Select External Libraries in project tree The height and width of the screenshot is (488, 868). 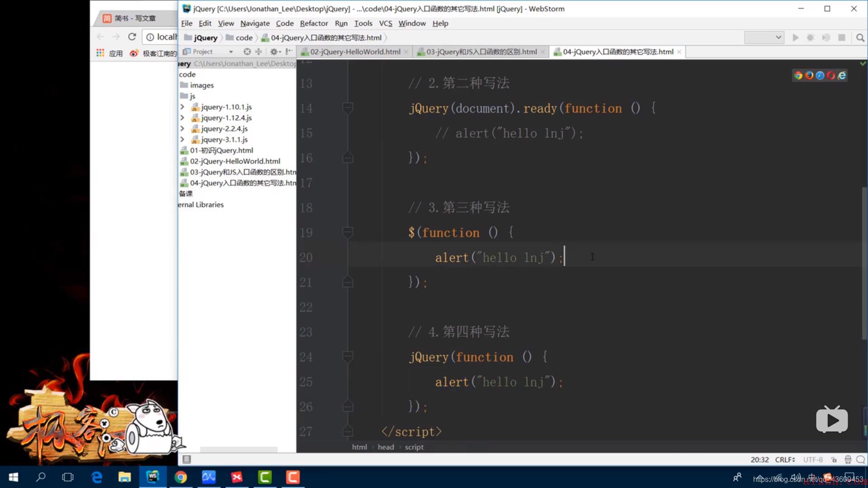tap(201, 204)
